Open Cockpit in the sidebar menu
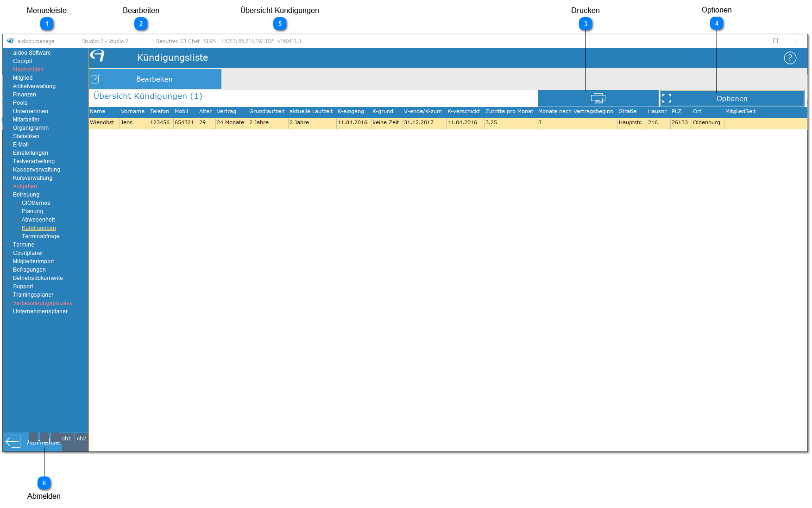 point(23,61)
